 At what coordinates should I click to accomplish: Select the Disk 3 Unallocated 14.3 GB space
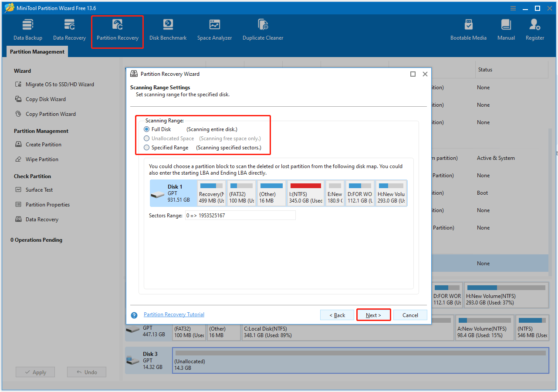[x=360, y=360]
